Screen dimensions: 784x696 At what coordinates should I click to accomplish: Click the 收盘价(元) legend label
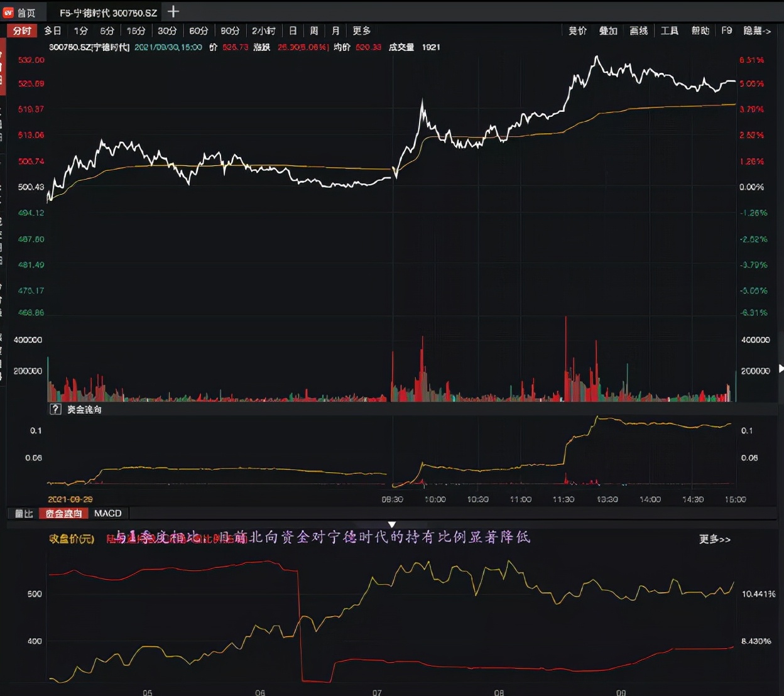tap(72, 538)
